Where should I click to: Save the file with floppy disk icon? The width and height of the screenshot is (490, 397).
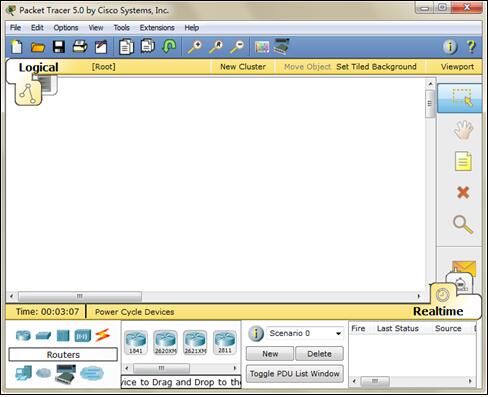(59, 47)
